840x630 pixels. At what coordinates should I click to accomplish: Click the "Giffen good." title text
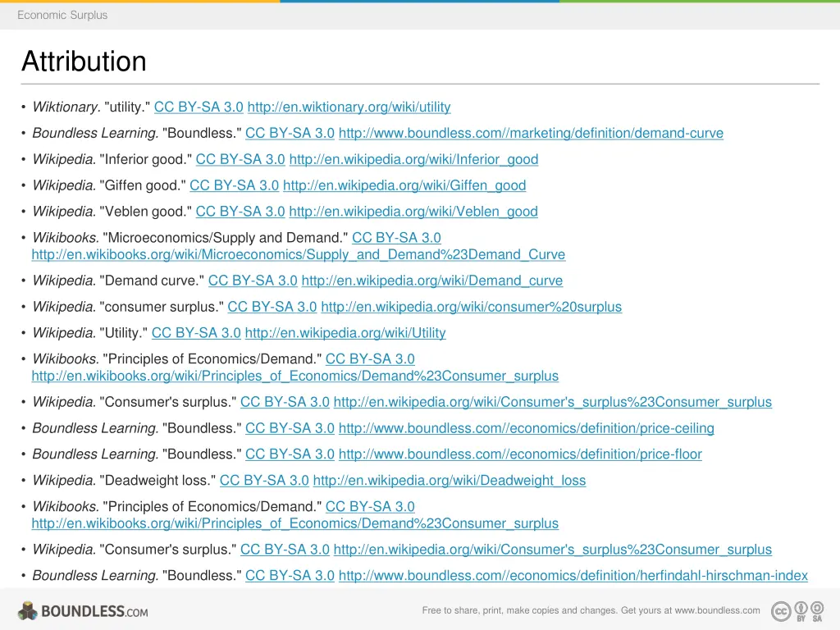[143, 185]
